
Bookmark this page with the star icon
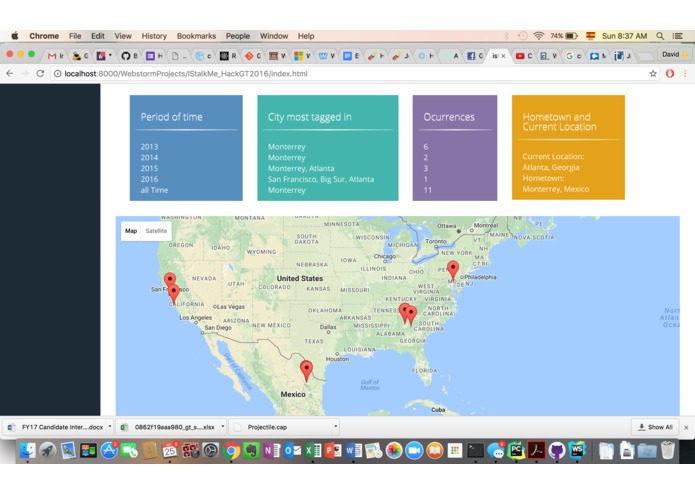pyautogui.click(x=653, y=74)
